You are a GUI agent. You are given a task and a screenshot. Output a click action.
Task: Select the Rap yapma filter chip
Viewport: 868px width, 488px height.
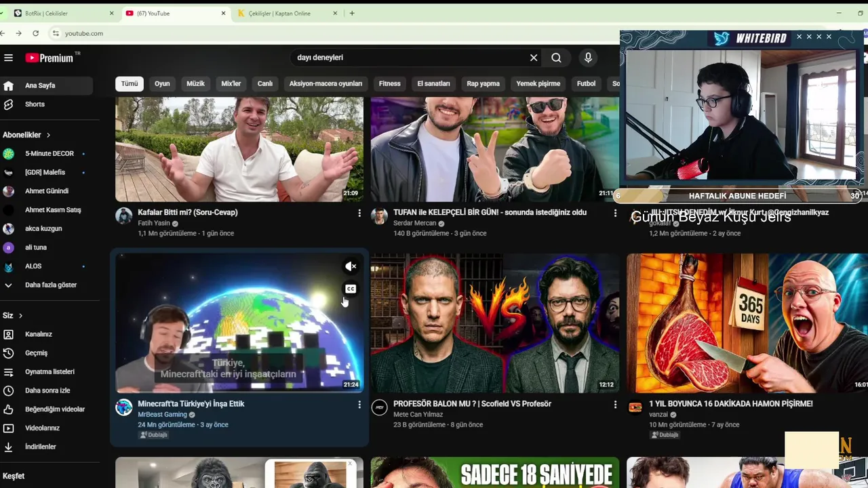484,83
